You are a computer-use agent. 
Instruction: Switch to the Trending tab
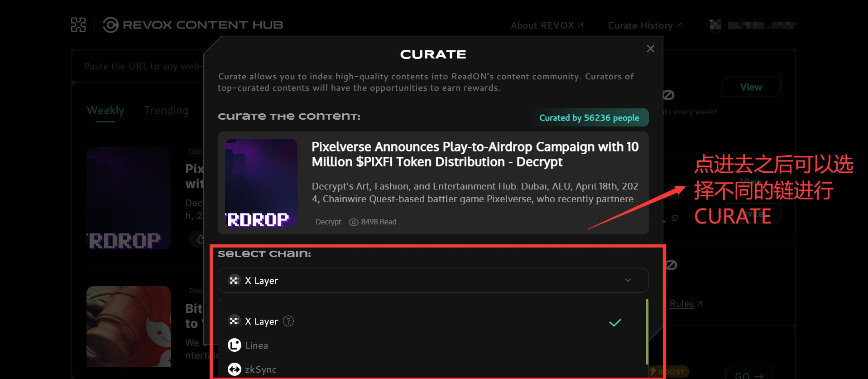pyautogui.click(x=166, y=111)
